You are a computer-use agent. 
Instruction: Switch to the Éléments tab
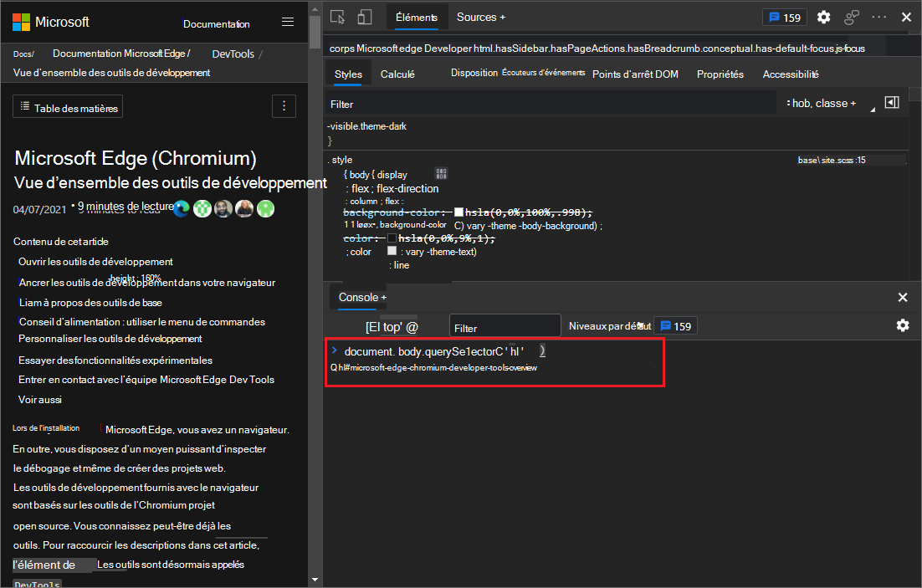(417, 17)
